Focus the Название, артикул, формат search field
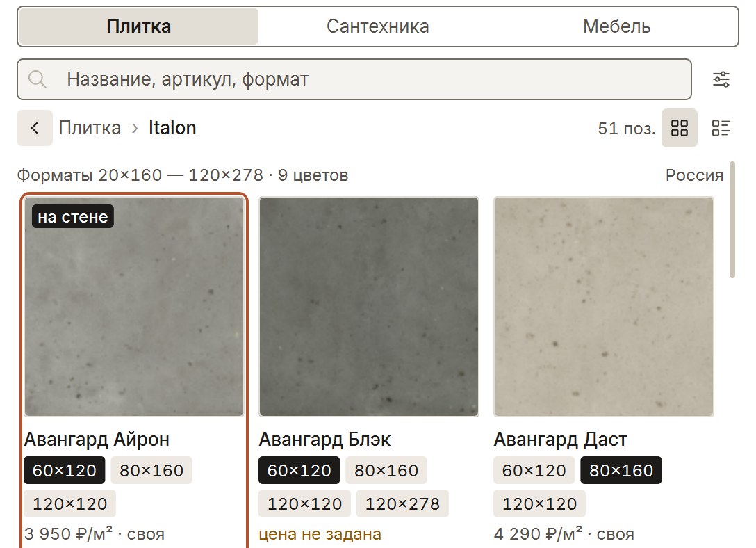 354,79
